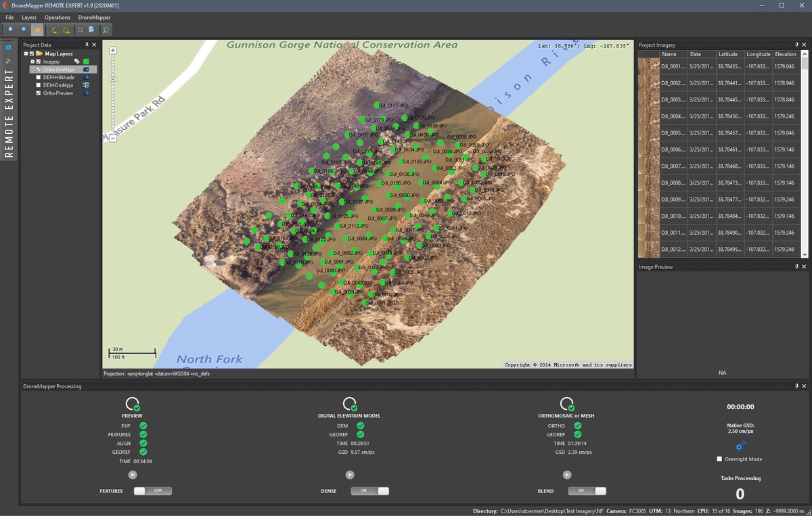Expand the Imagery tree node
Image resolution: width=812 pixels, height=516 pixels.
pyautogui.click(x=32, y=62)
